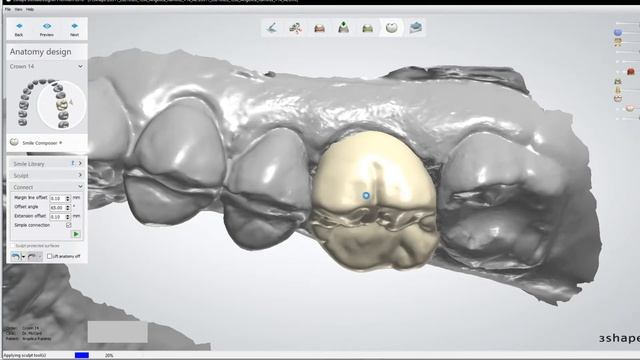Click the 'Anatomy design' heading
Image resolution: width=640 pixels, height=360 pixels.
[40, 52]
